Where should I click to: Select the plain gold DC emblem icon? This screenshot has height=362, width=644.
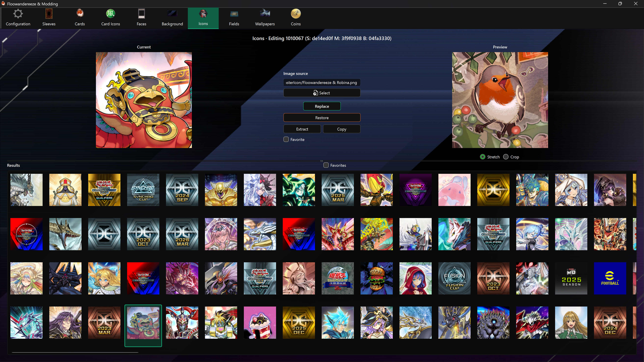point(493,190)
